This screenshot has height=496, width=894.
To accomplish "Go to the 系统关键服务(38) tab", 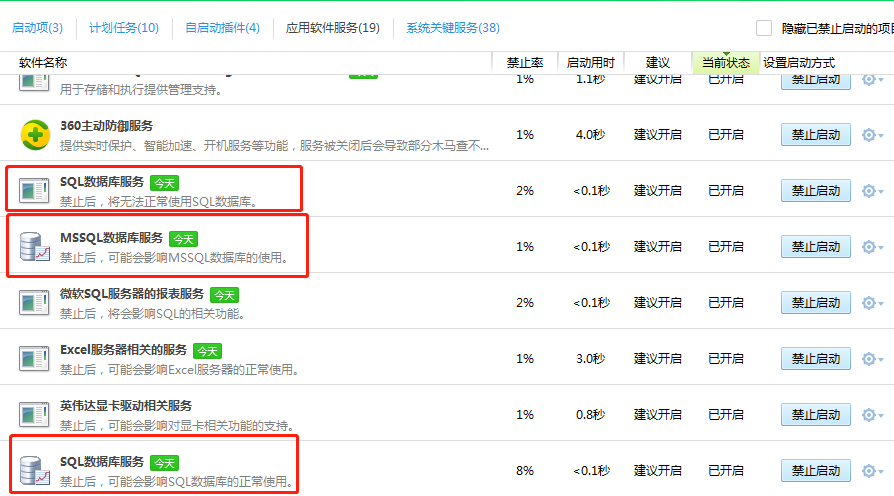I will [x=453, y=28].
